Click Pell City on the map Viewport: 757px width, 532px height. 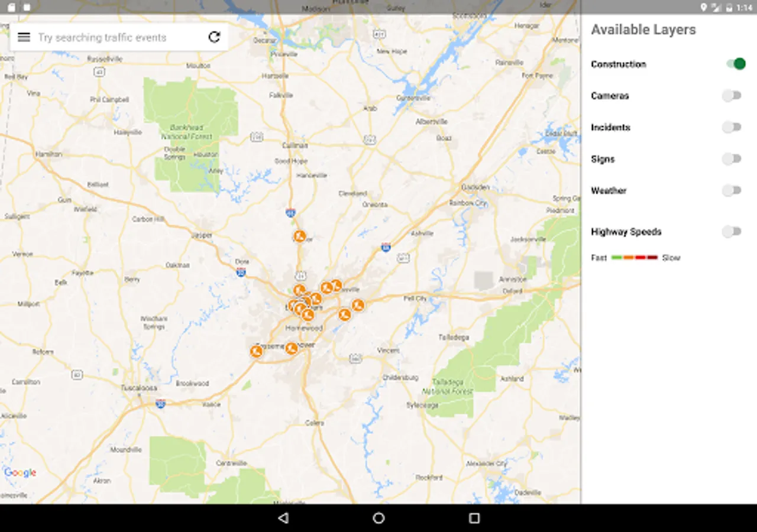click(x=415, y=299)
